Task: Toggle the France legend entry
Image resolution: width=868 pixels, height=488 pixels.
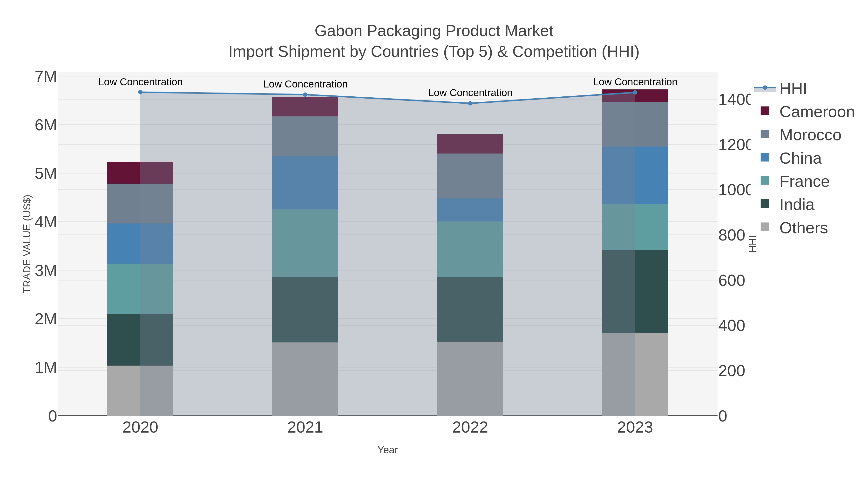Action: [x=795, y=181]
